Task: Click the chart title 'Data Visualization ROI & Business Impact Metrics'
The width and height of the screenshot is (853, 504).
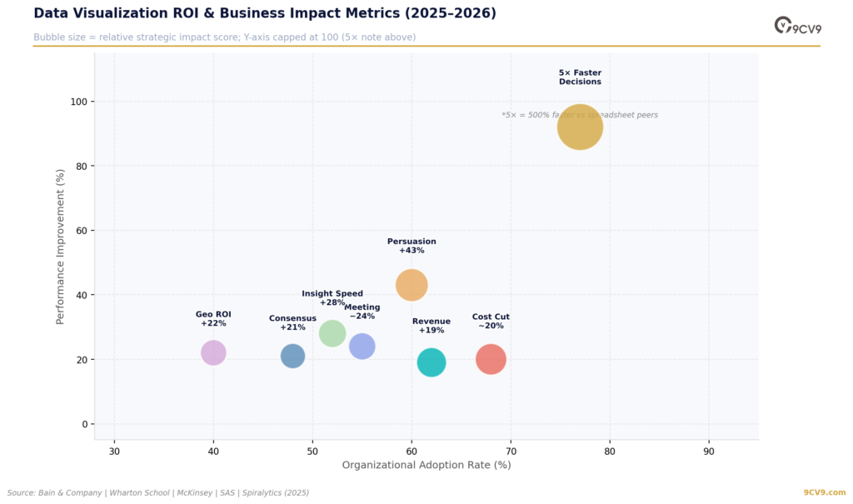Action: click(x=265, y=13)
